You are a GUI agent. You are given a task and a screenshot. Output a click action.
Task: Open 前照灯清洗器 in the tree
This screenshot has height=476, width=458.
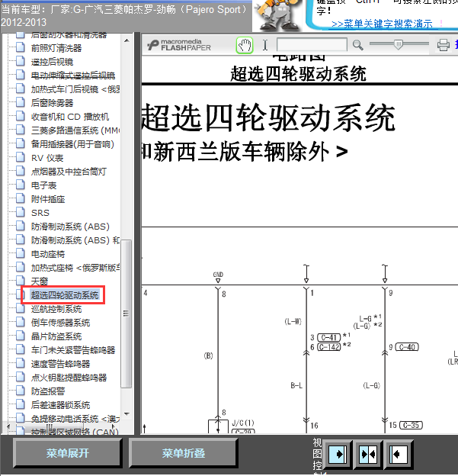click(56, 48)
